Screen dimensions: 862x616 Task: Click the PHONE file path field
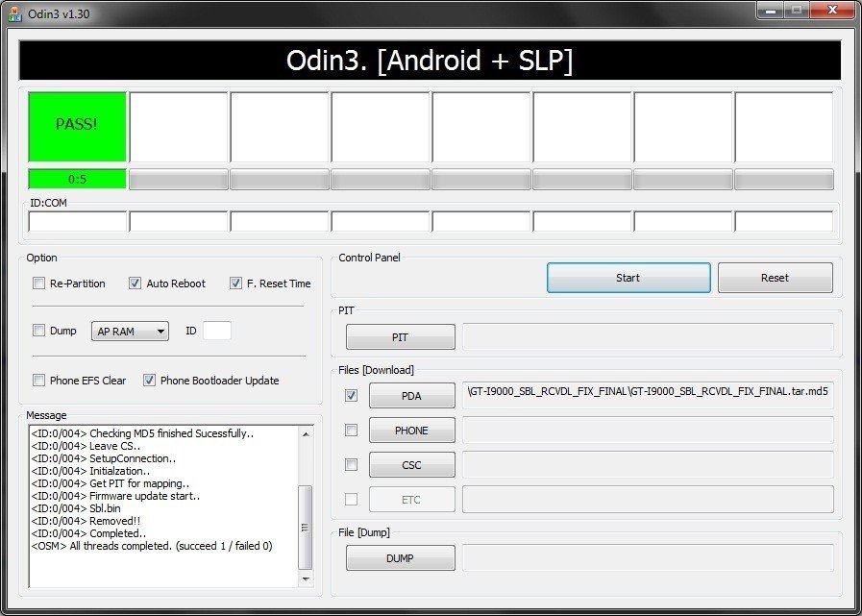coord(648,430)
